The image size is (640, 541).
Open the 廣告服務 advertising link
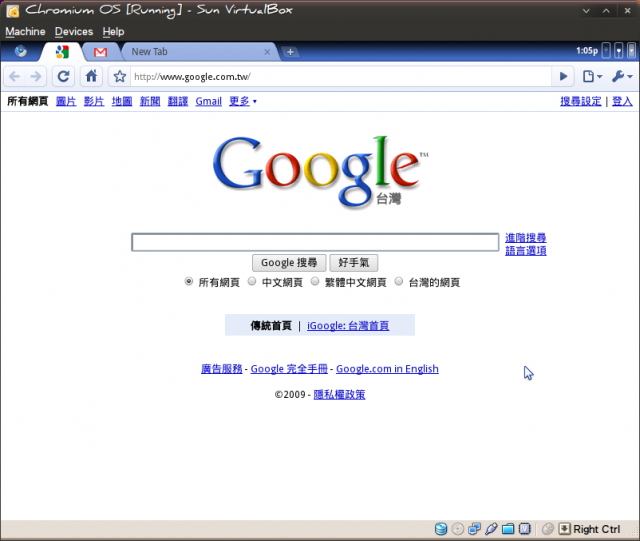(x=222, y=369)
